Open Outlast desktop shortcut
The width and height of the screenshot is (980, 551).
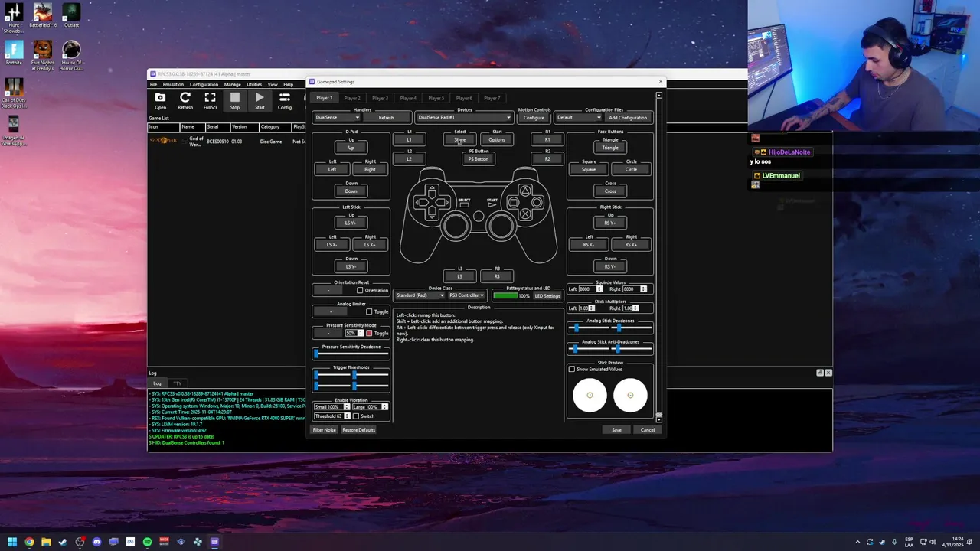coord(71,16)
